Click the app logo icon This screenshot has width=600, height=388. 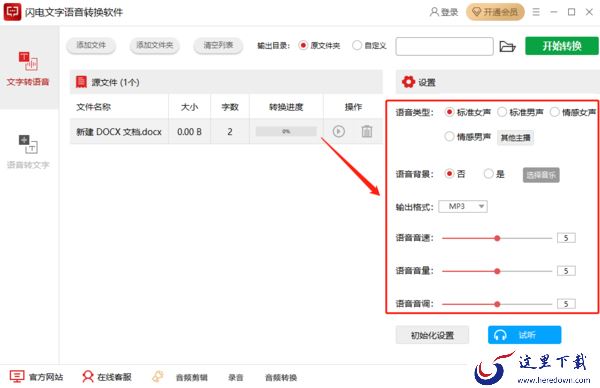[12, 12]
